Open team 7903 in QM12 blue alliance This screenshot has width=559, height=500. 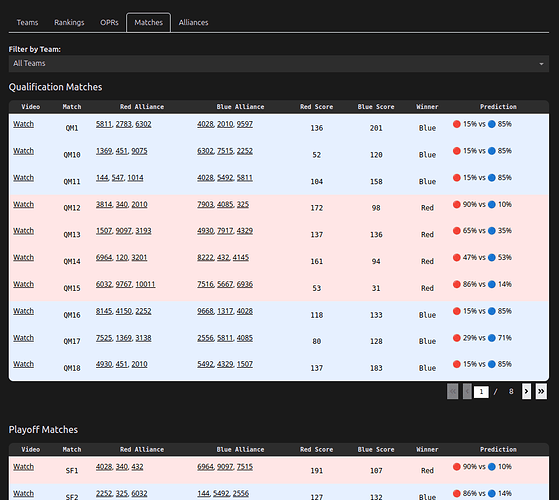[205, 204]
